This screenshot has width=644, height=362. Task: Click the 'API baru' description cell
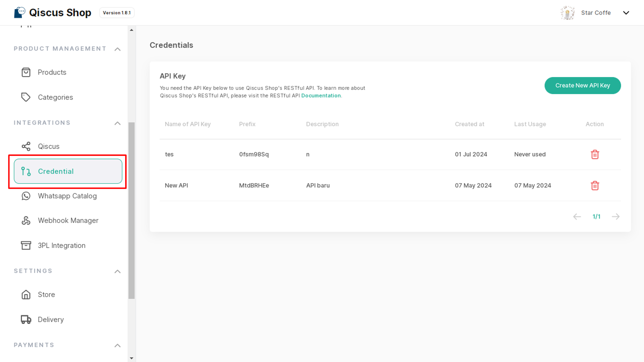pos(318,186)
